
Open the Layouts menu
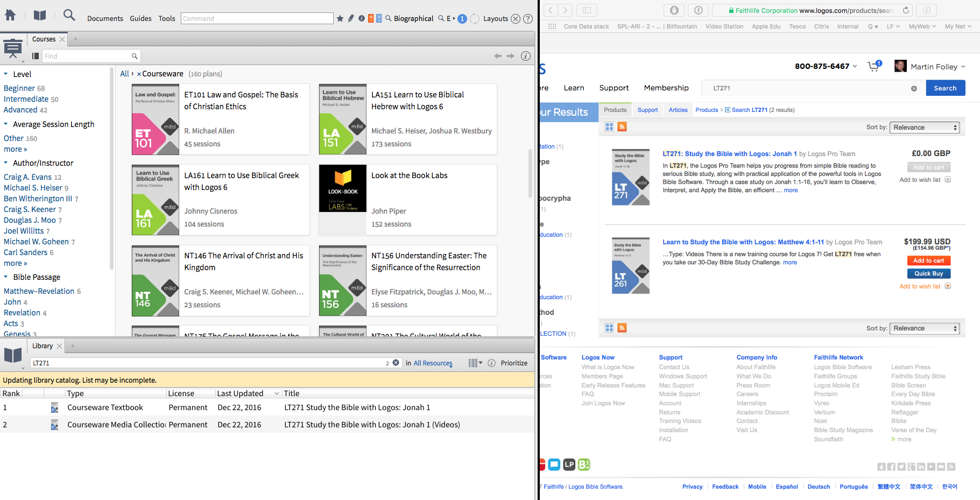[496, 18]
